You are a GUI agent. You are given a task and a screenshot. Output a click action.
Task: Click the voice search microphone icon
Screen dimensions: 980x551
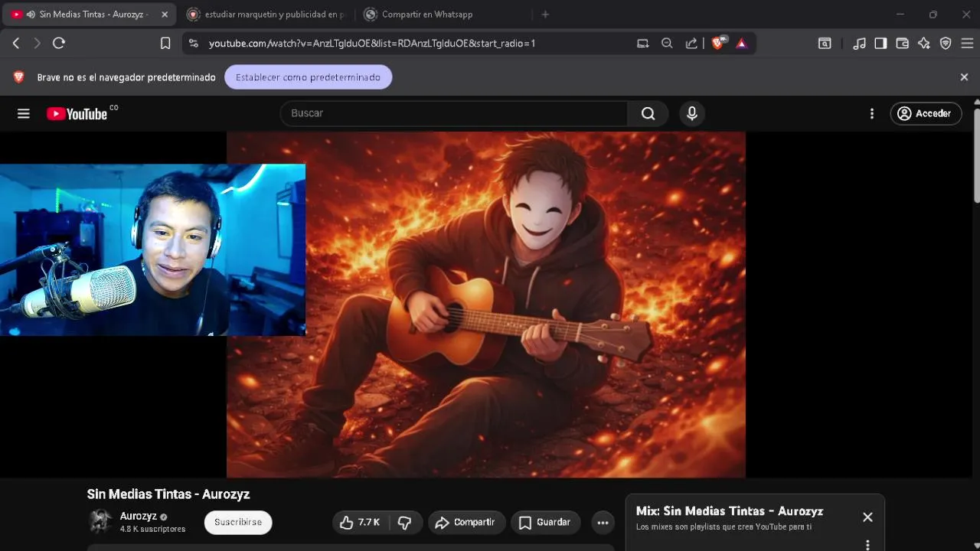click(692, 113)
